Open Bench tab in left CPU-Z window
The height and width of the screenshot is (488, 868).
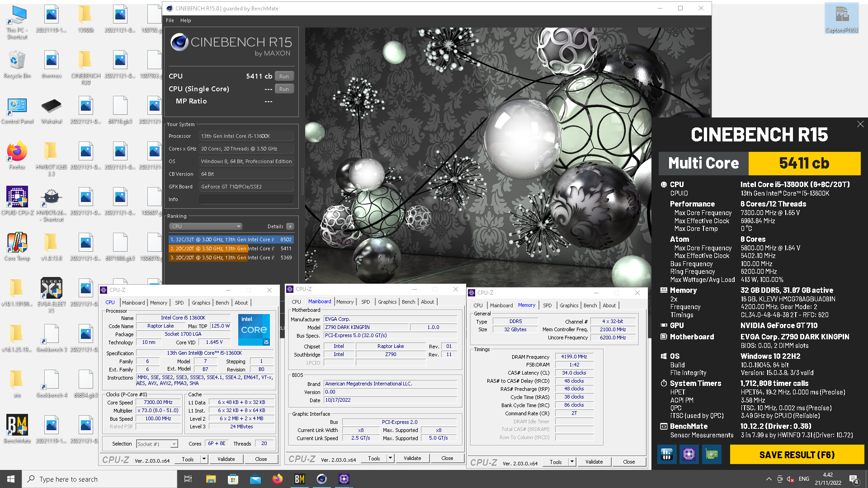point(222,303)
